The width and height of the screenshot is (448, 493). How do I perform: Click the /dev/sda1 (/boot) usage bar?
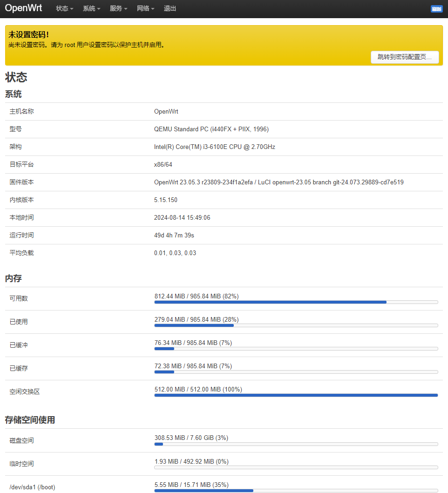click(296, 491)
